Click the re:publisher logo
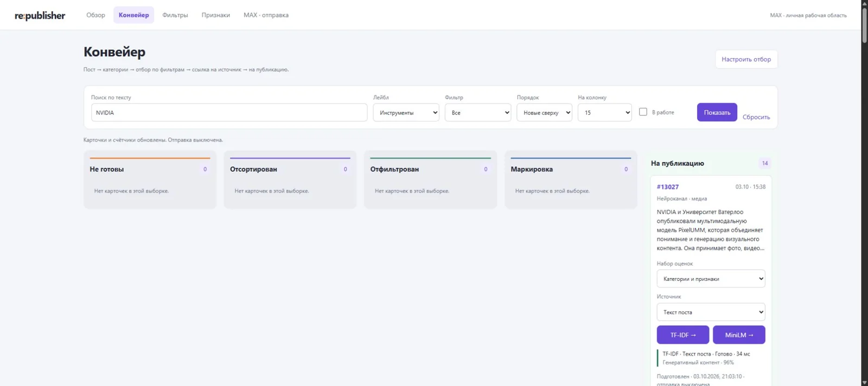The width and height of the screenshot is (868, 386). (x=40, y=16)
